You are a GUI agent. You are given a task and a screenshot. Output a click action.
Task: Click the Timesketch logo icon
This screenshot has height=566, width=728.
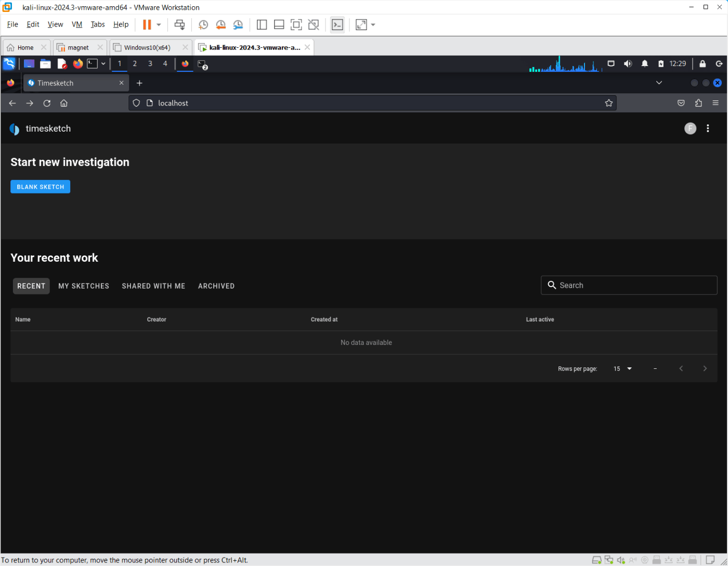(x=15, y=129)
